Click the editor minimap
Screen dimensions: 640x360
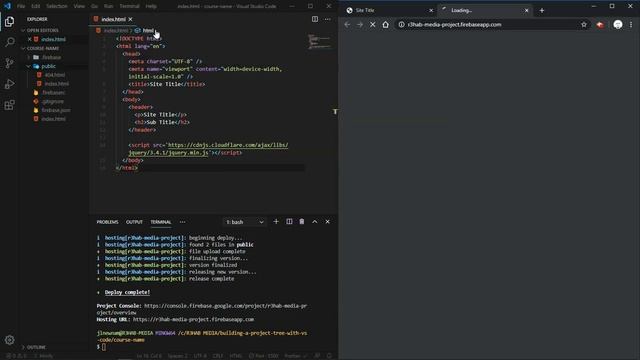[319, 41]
